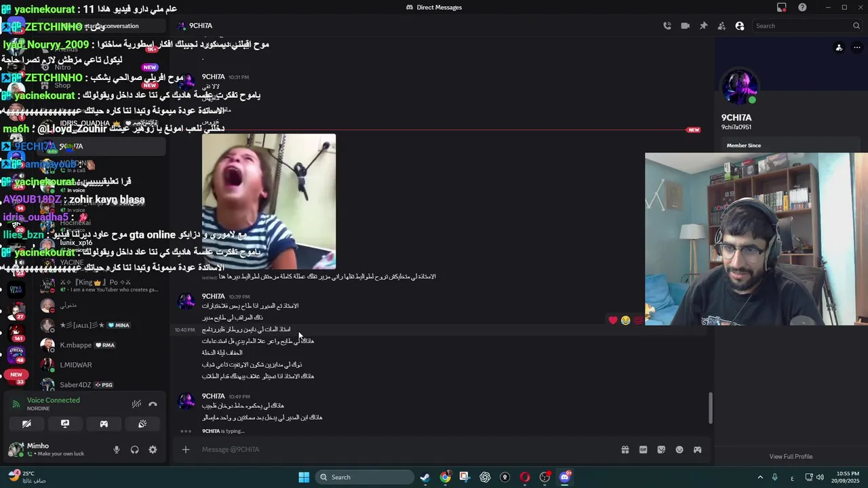868x488 pixels.
Task: Start an activity in voice panel
Action: (x=104, y=424)
